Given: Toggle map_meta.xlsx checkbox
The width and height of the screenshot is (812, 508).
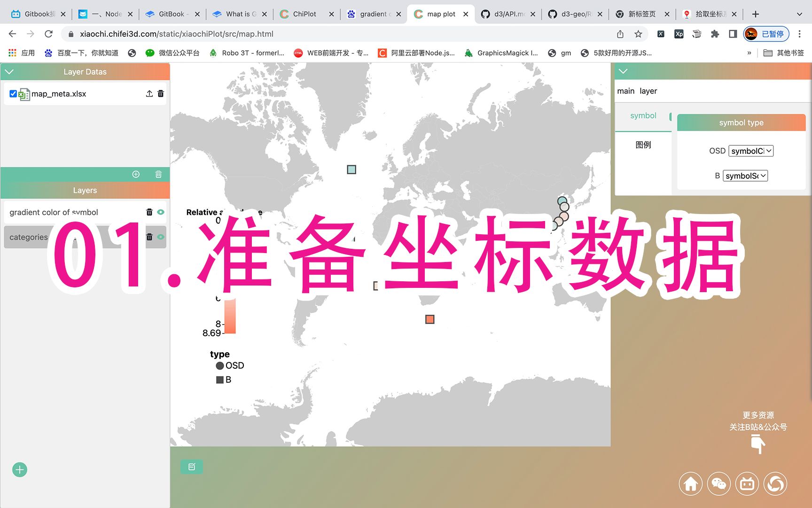Looking at the screenshot, I should pos(13,94).
